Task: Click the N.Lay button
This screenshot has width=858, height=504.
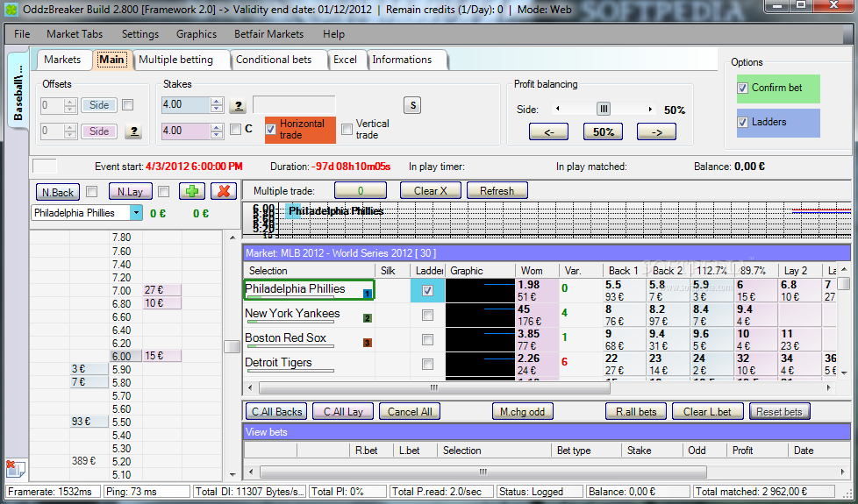Action: [x=130, y=192]
